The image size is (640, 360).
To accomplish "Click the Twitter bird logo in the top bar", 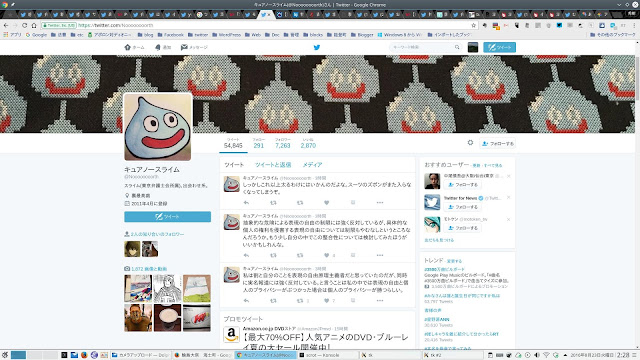I will (317, 47).
